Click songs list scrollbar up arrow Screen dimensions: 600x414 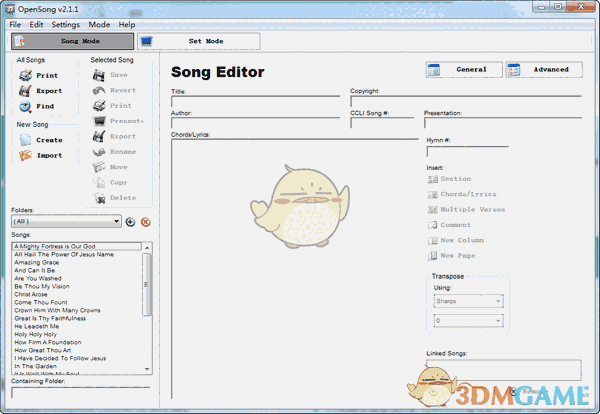click(147, 247)
